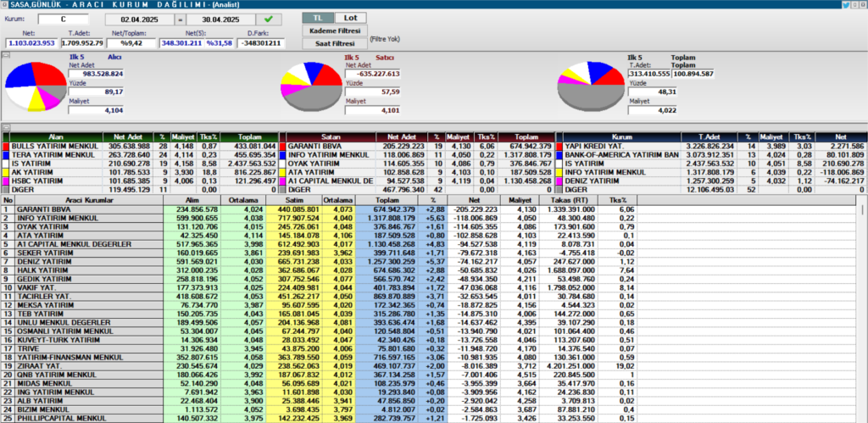Click magenta swatch beside HSBC YATIRIM
The image size is (868, 423).
tap(6, 181)
